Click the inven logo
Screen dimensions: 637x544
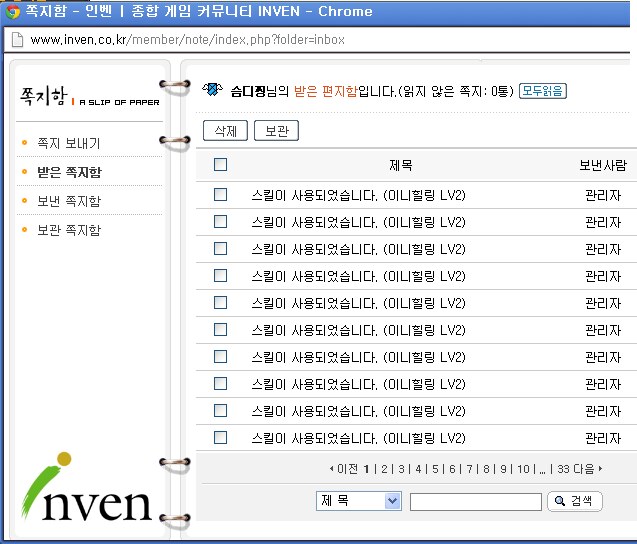[87, 487]
